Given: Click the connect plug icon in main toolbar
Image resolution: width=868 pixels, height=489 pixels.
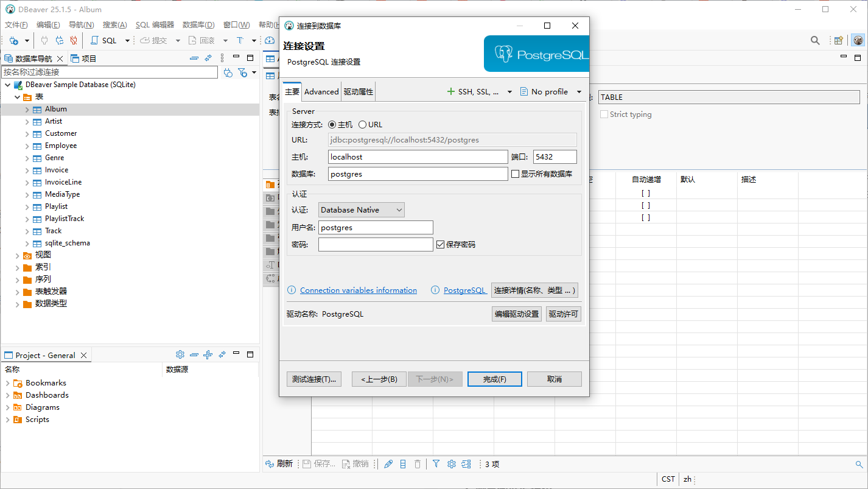Looking at the screenshot, I should pyautogui.click(x=44, y=40).
